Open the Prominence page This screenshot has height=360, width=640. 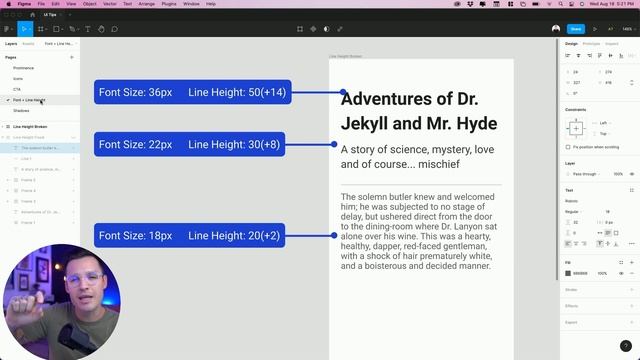(23, 68)
